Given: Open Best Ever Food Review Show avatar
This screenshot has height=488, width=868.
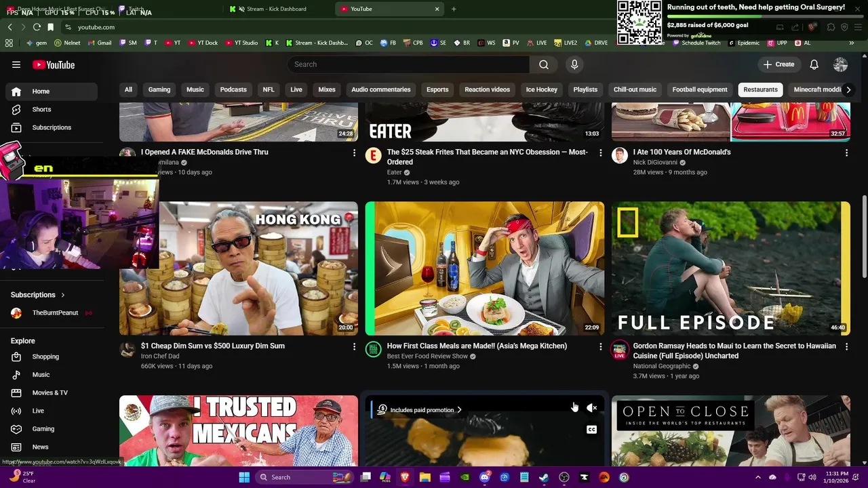Looking at the screenshot, I should pos(374,349).
